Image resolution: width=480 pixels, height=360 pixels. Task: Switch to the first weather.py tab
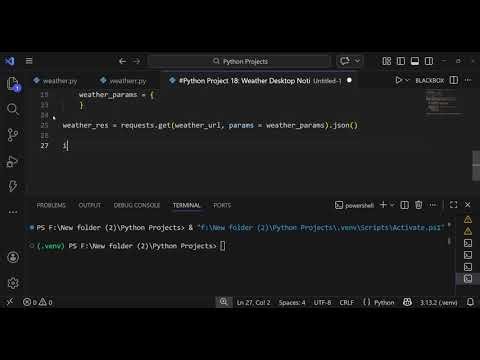click(x=56, y=81)
